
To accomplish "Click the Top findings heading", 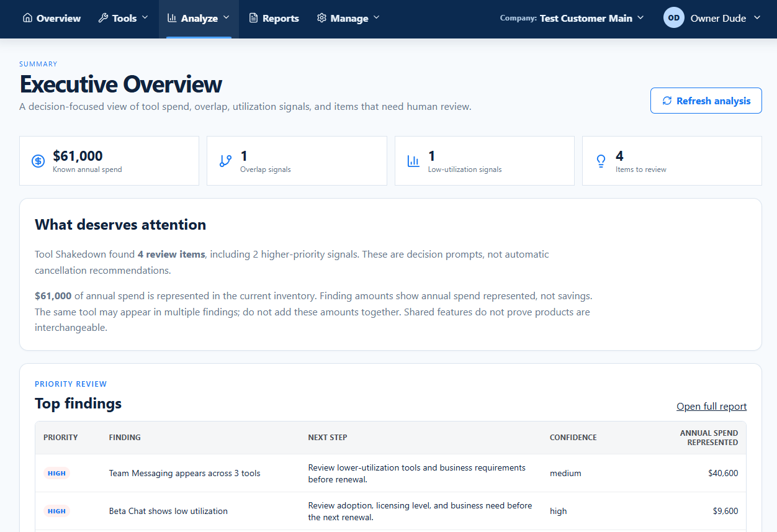I will pos(78,404).
